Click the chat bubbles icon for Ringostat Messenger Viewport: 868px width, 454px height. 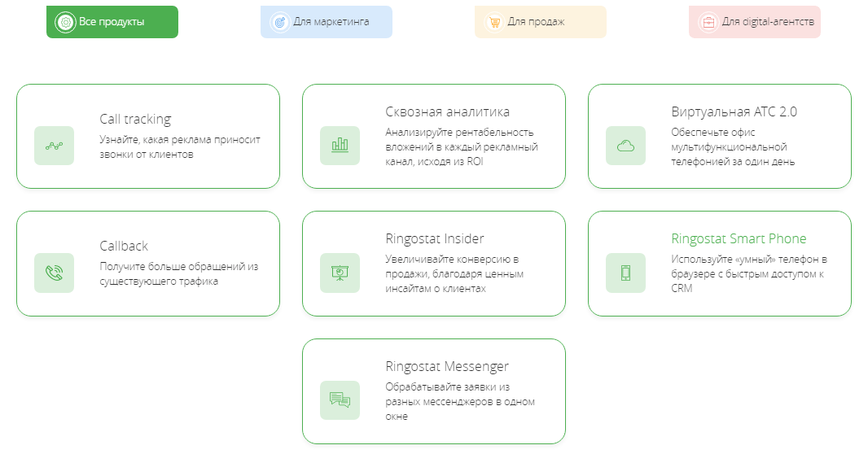click(x=340, y=399)
